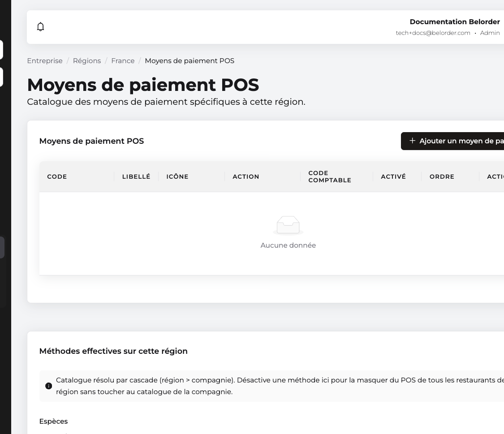The image size is (504, 434).
Task: Click the Documentation Belorder account name
Action: click(455, 22)
